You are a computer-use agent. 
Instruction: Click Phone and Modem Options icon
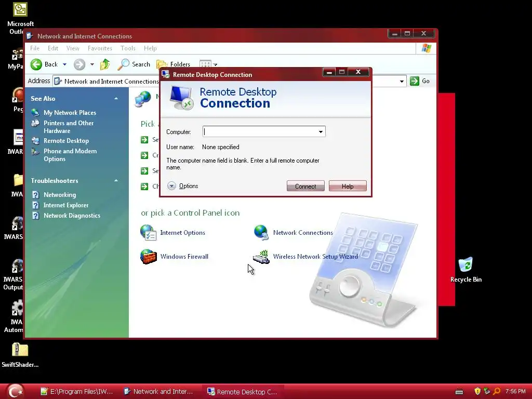coord(35,151)
